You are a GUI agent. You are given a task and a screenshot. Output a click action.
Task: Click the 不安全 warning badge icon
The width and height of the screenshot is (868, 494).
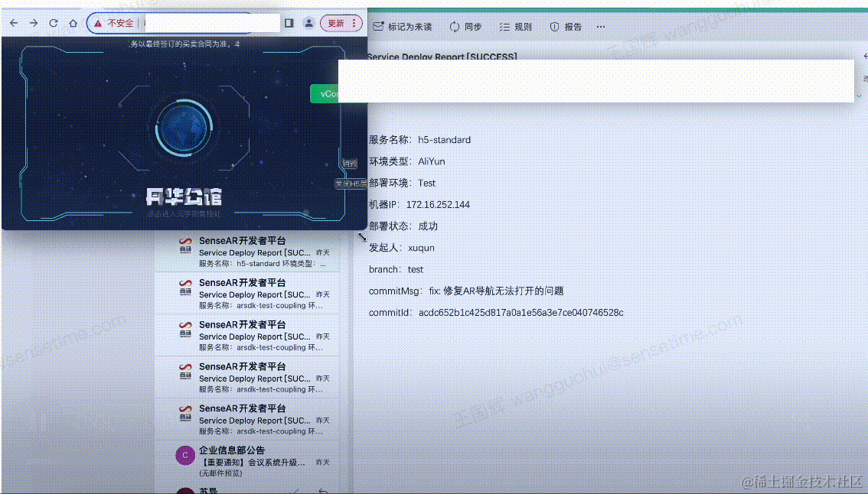coord(98,23)
